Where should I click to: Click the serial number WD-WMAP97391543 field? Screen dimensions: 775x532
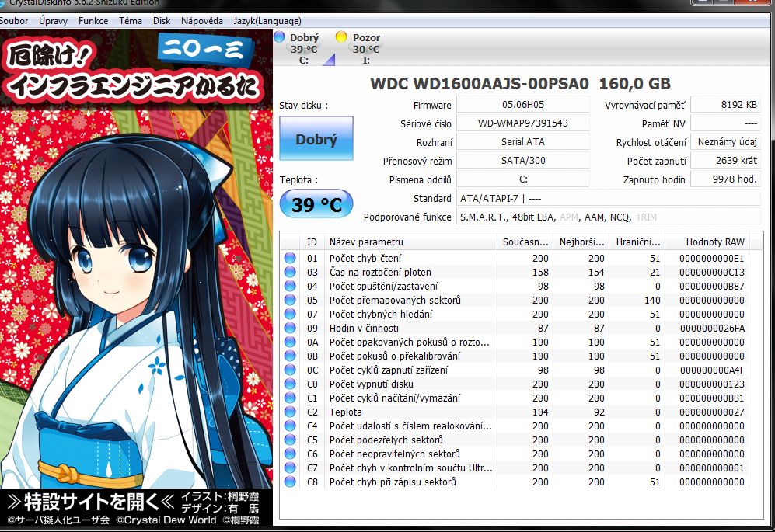pyautogui.click(x=523, y=123)
